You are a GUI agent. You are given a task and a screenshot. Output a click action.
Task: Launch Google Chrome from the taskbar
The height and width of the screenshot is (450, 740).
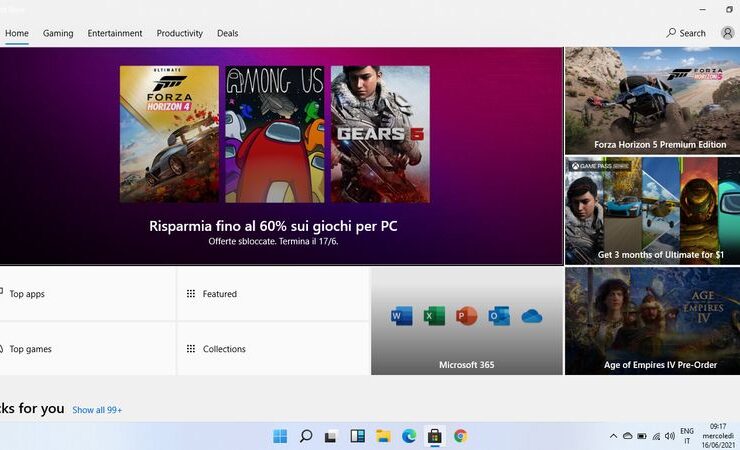pyautogui.click(x=461, y=436)
